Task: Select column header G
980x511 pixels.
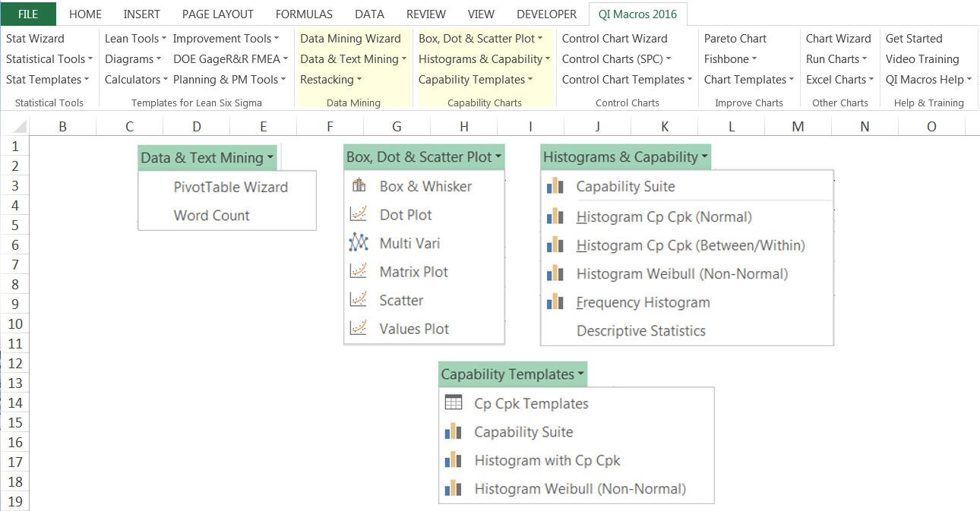Action: coord(397,127)
